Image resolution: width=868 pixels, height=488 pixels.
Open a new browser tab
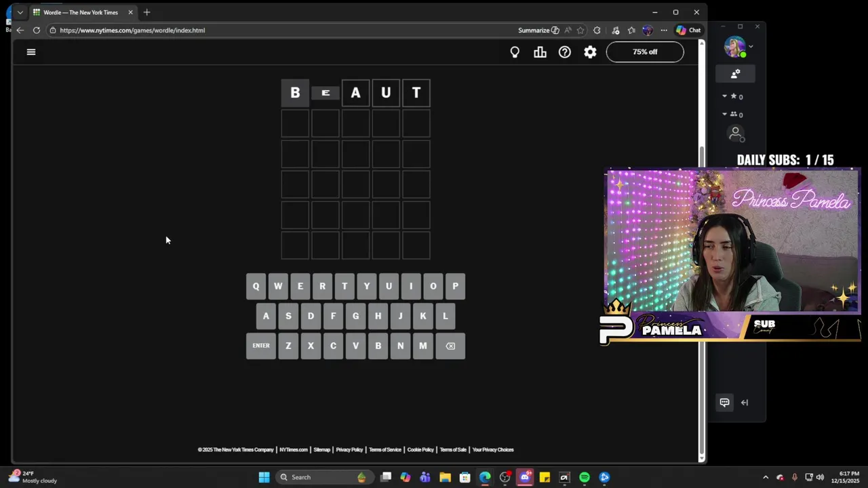[146, 12]
